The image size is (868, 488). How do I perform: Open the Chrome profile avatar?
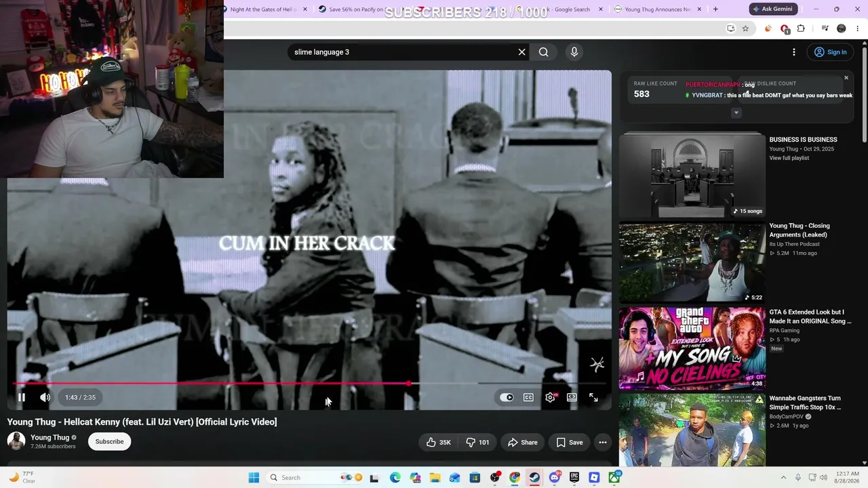[x=842, y=28]
